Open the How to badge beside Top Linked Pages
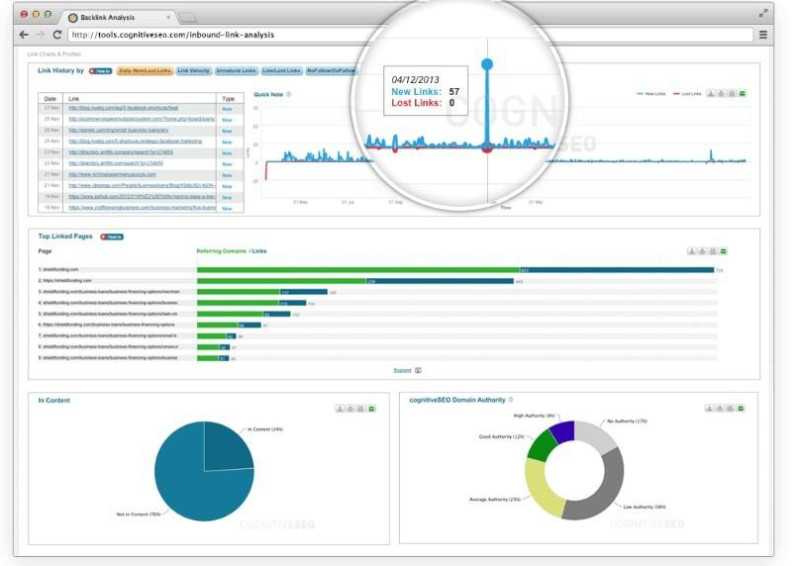Viewport: 800px width, 566px height. (x=112, y=237)
